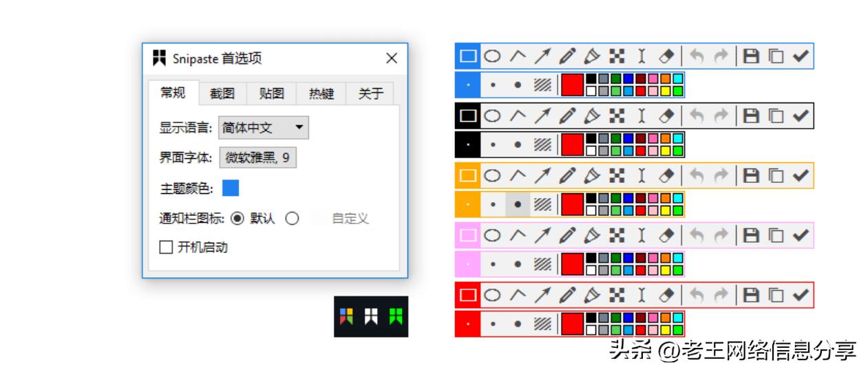Pick mosaic tool in the red toolbar
The height and width of the screenshot is (372, 868).
point(617,296)
